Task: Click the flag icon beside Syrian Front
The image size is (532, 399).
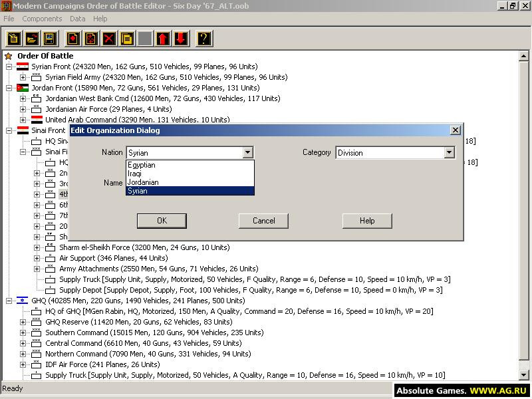Action: coord(23,66)
